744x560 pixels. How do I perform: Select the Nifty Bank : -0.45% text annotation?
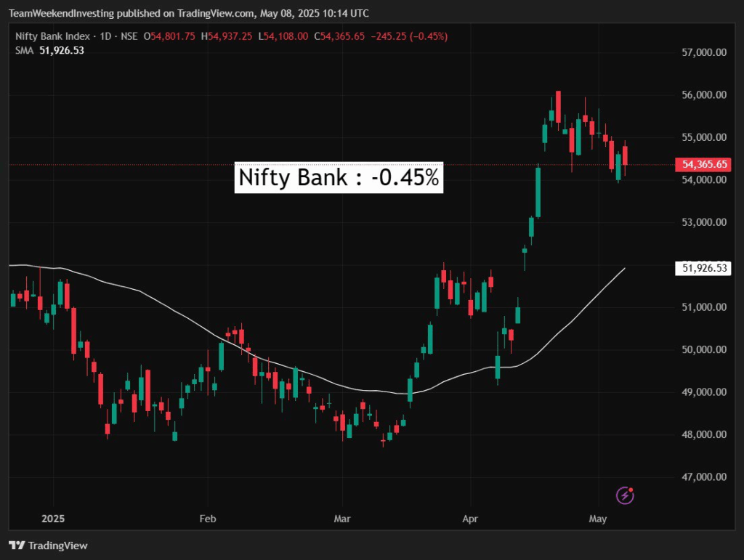pos(339,177)
